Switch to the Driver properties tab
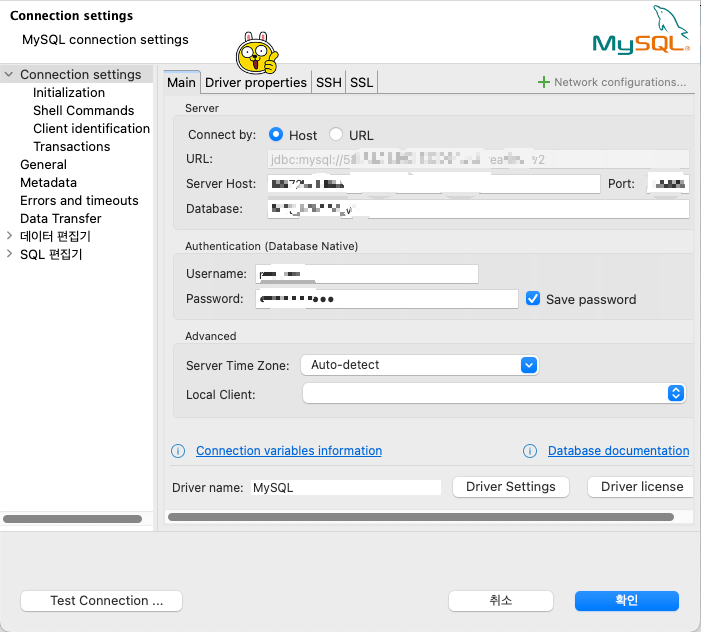This screenshot has width=701, height=632. 256,82
